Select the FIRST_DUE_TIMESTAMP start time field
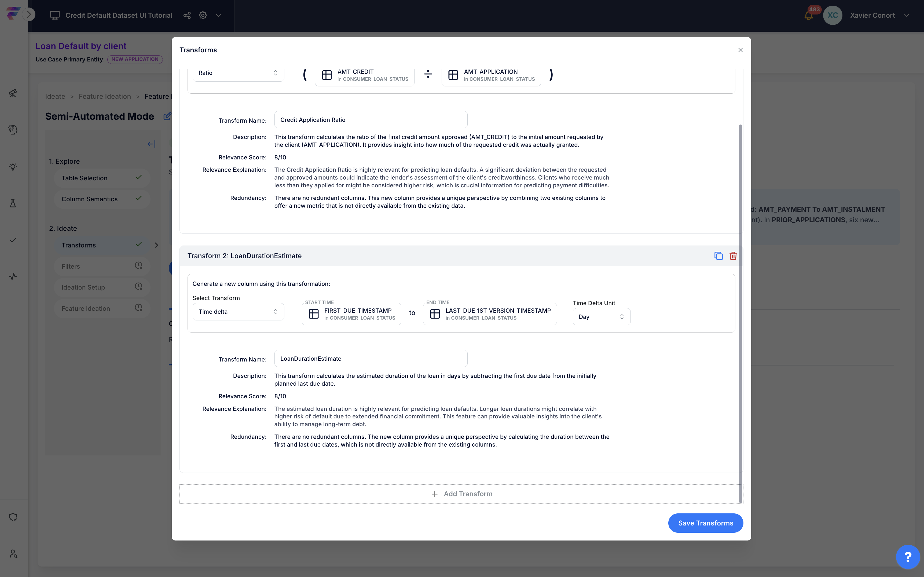Viewport: 924px width, 577px height. pyautogui.click(x=351, y=314)
